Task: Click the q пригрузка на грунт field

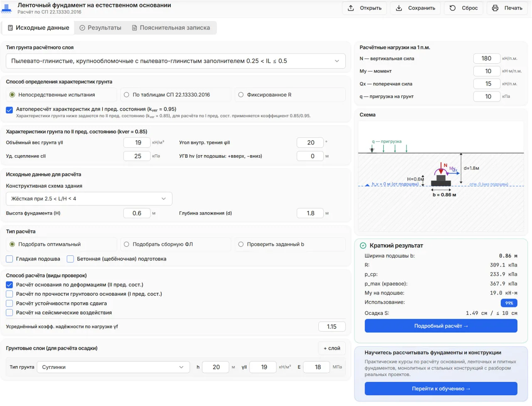Action: (x=487, y=97)
